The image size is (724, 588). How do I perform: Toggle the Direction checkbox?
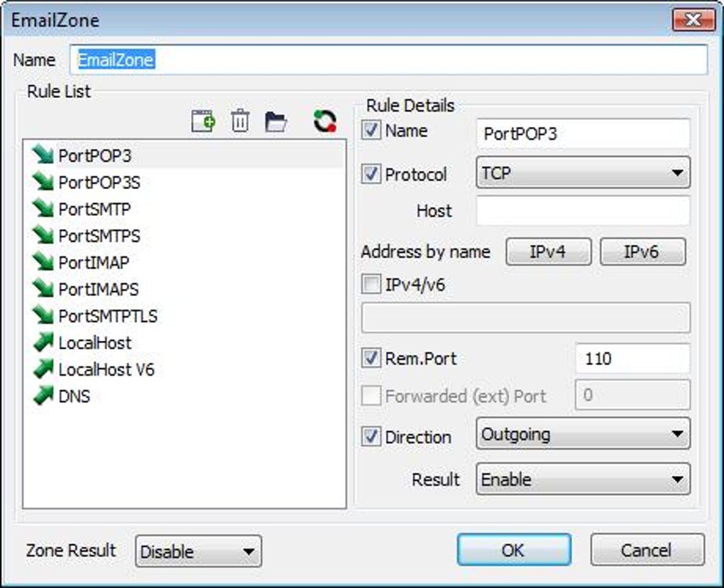[371, 437]
